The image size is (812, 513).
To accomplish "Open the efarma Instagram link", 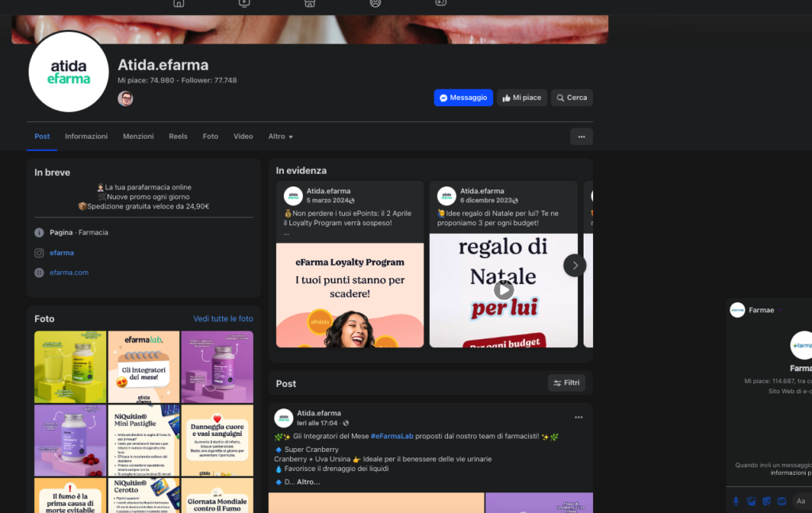I will pyautogui.click(x=62, y=253).
